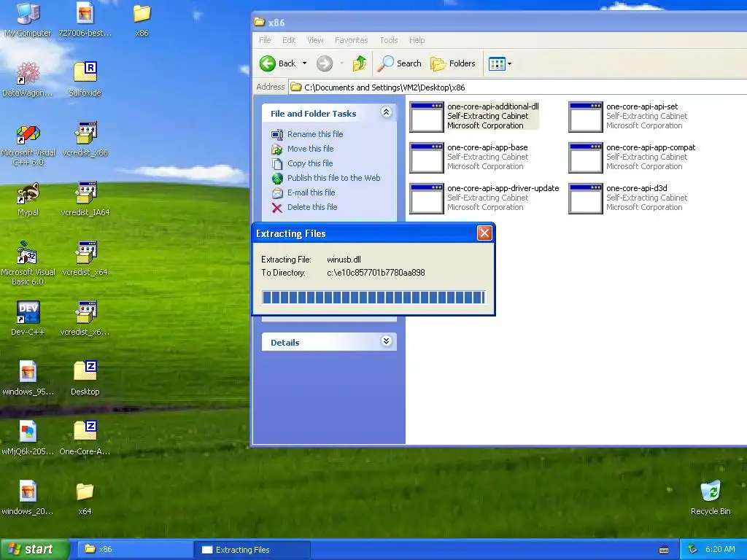Click the network tray icon
This screenshot has height=560, width=747.
tap(693, 550)
